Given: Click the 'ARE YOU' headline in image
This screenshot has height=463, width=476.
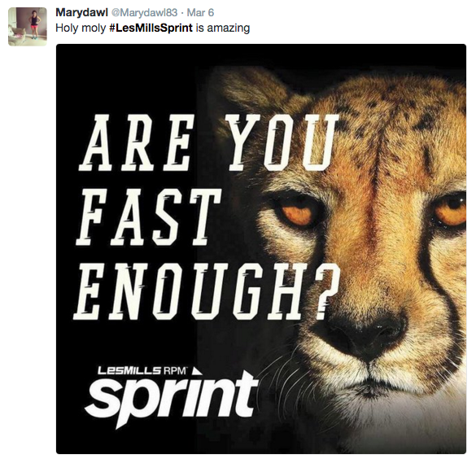Looking at the screenshot, I should [207, 143].
